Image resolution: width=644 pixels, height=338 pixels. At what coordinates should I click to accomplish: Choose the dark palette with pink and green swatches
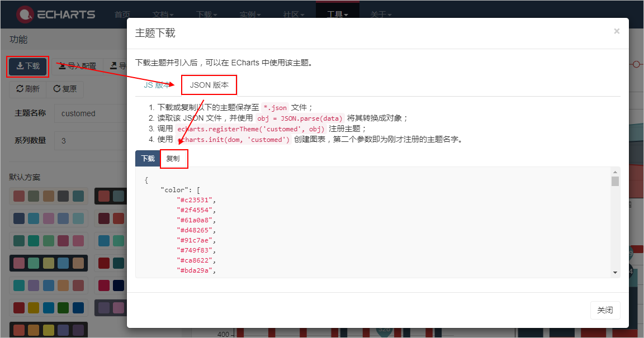(x=49, y=263)
